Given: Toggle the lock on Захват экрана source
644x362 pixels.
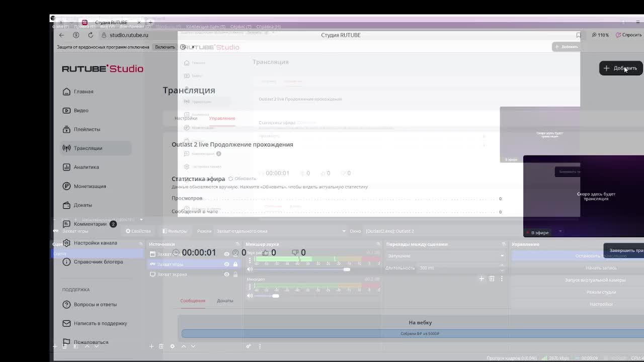Looking at the screenshot, I should (235, 274).
